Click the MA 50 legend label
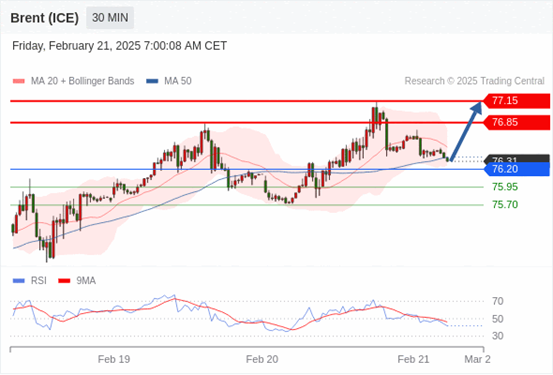The height and width of the screenshot is (375, 553). (x=178, y=81)
